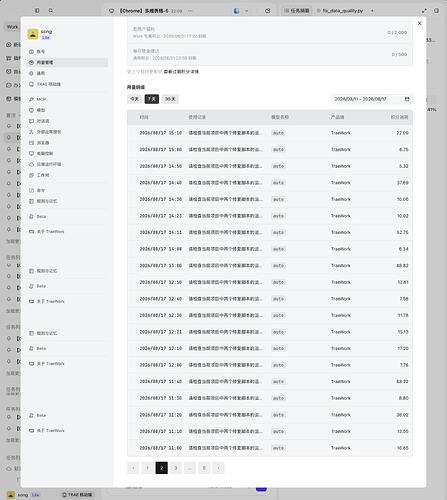Close the settings dialog with the X
The image size is (447, 500).
tap(420, 23)
